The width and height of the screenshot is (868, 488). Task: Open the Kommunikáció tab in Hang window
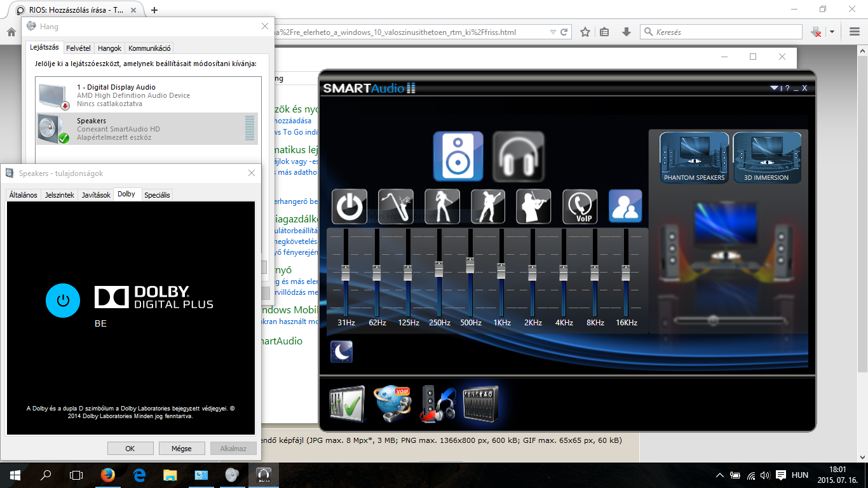tap(149, 48)
